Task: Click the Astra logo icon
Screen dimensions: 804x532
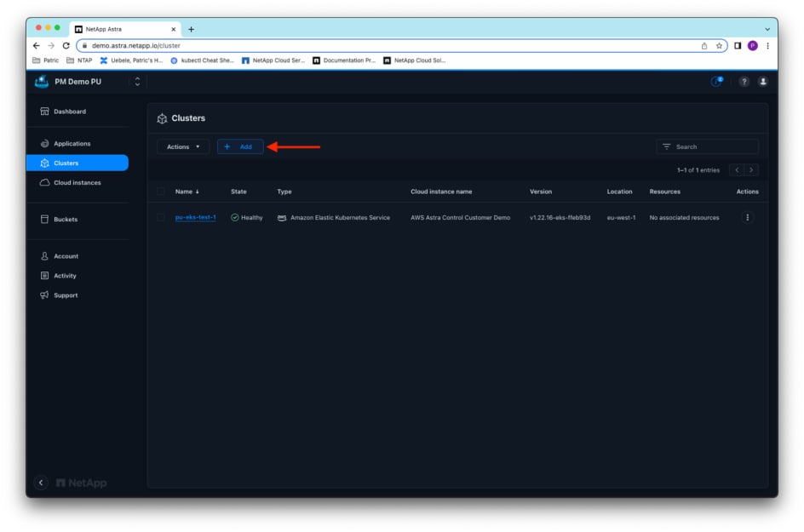Action: point(42,82)
